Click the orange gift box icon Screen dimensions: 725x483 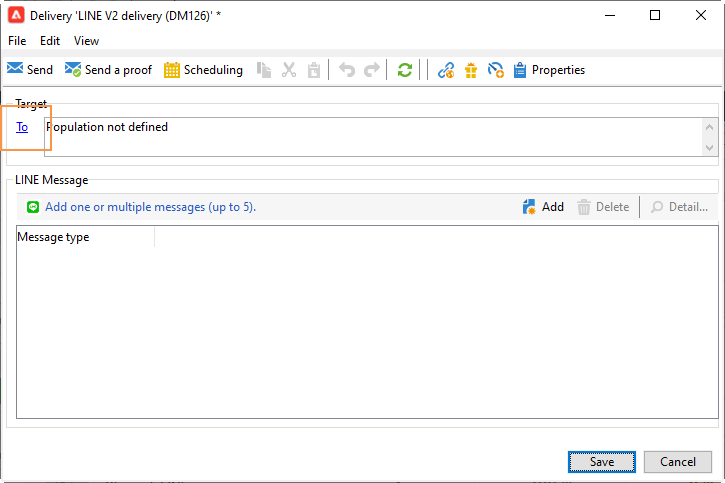click(x=471, y=70)
